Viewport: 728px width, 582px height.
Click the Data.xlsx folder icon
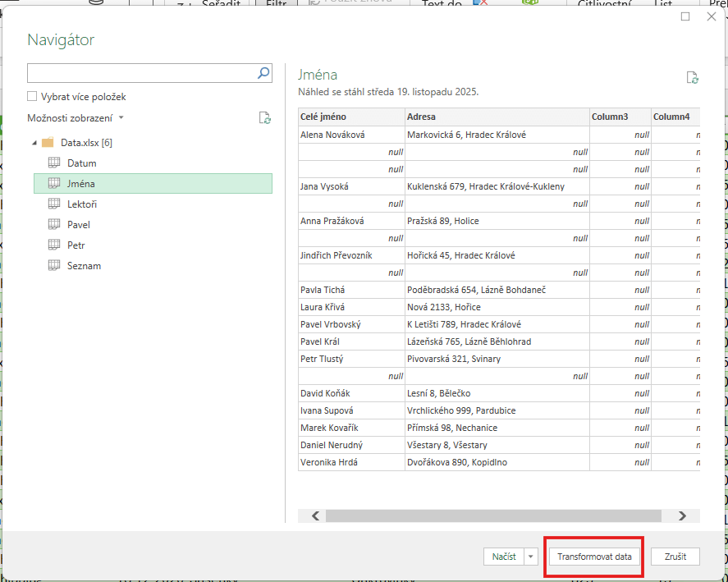tap(48, 142)
